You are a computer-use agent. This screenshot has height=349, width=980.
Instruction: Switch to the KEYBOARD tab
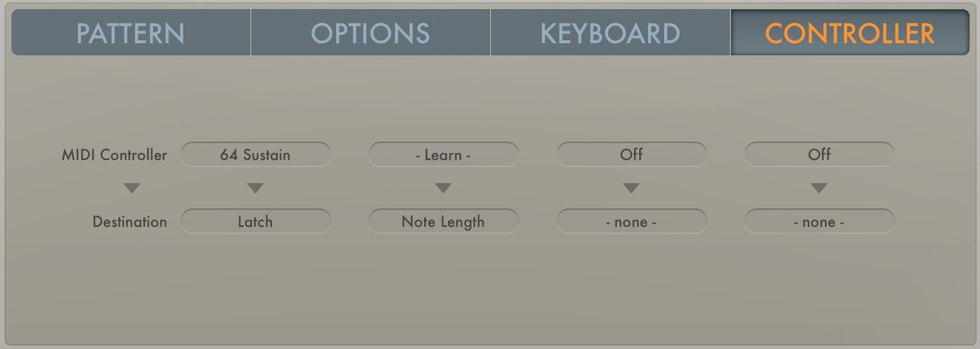[x=609, y=33]
